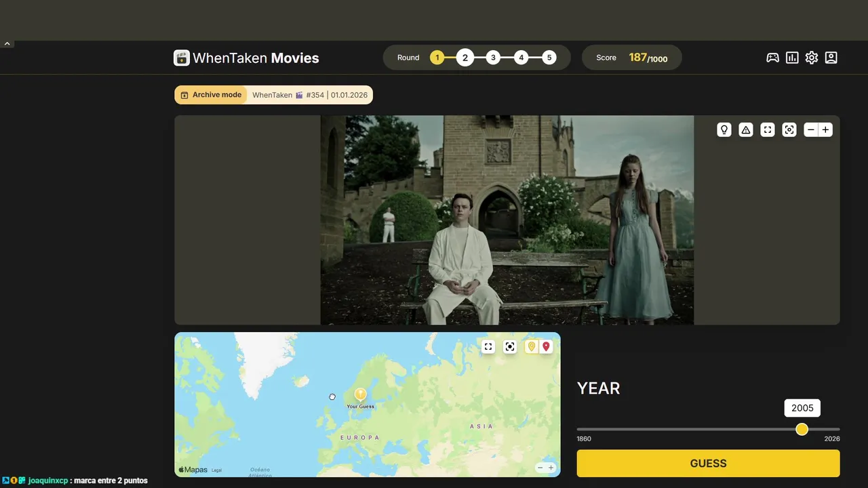868x488 pixels.
Task: Open the movie still in fullscreen
Action: 768,129
